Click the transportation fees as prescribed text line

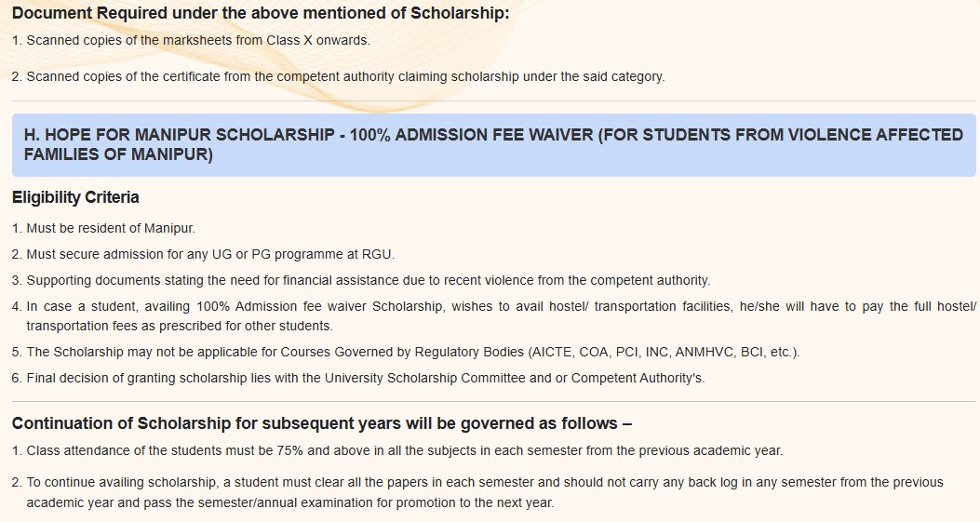point(180,326)
